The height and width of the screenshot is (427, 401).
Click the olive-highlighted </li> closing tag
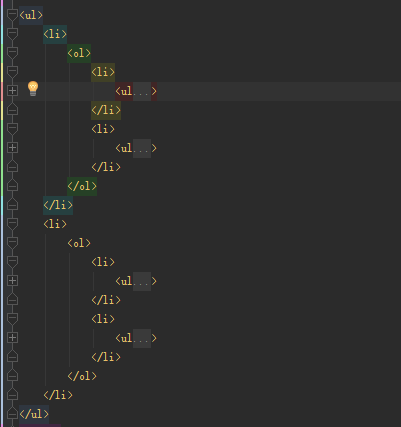point(106,110)
